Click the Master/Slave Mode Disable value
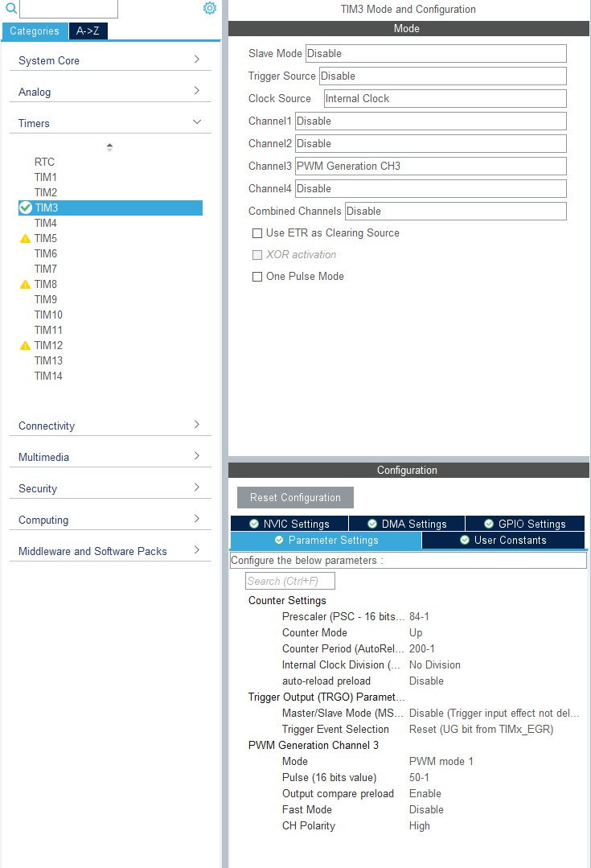591x868 pixels. pos(495,713)
